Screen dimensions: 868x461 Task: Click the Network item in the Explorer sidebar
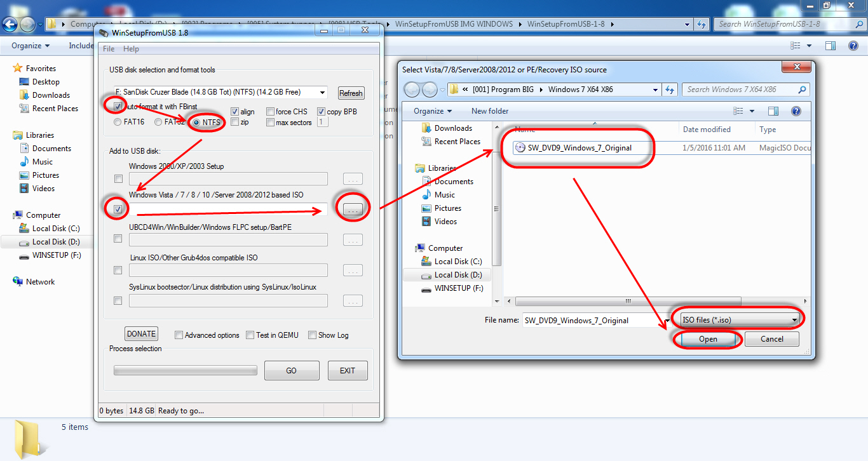39,281
